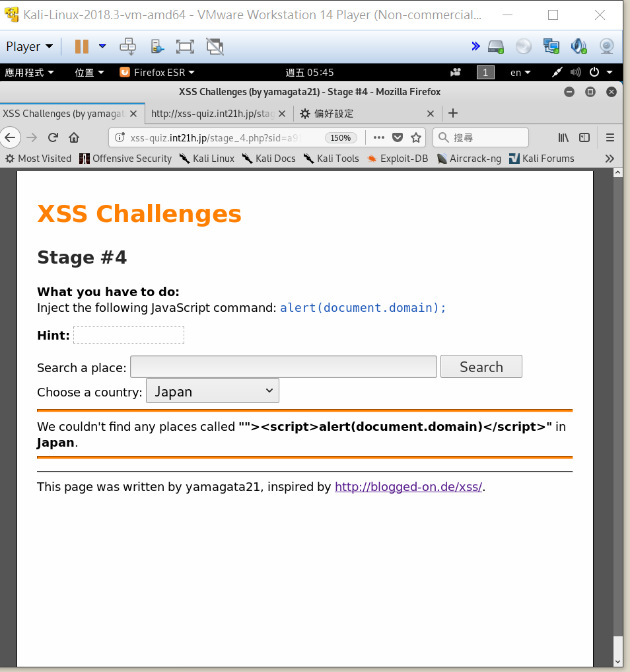Bookmark this page with star icon

point(416,137)
